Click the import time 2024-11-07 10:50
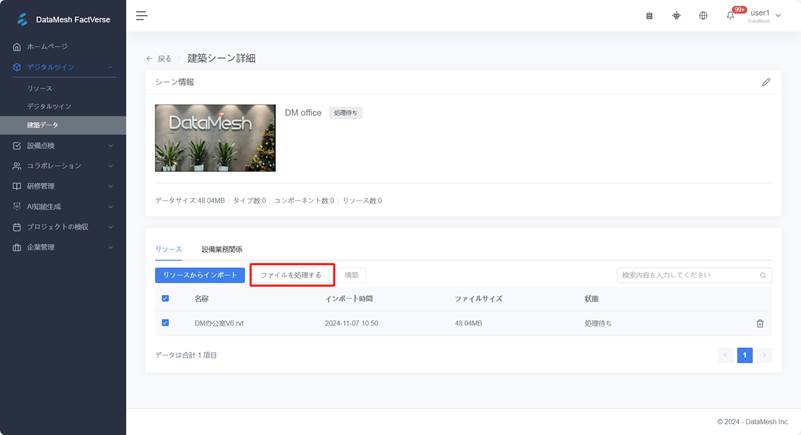This screenshot has width=801, height=435. tap(351, 323)
